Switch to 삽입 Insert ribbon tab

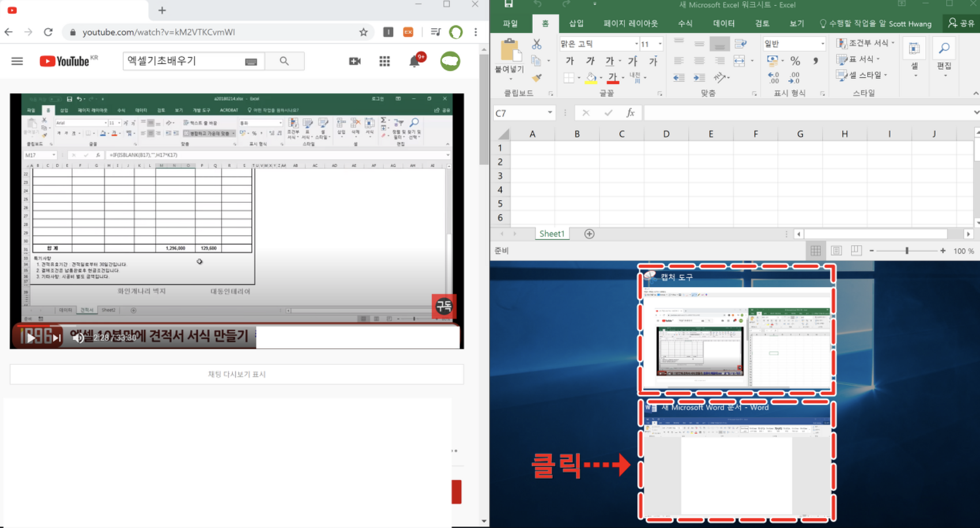point(576,24)
